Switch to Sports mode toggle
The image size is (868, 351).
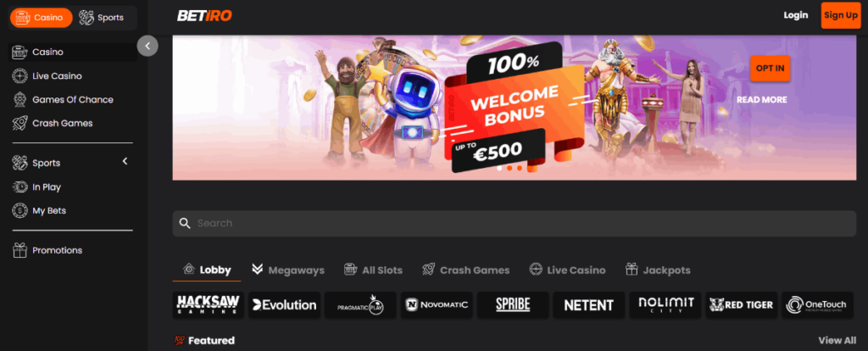coord(102,18)
